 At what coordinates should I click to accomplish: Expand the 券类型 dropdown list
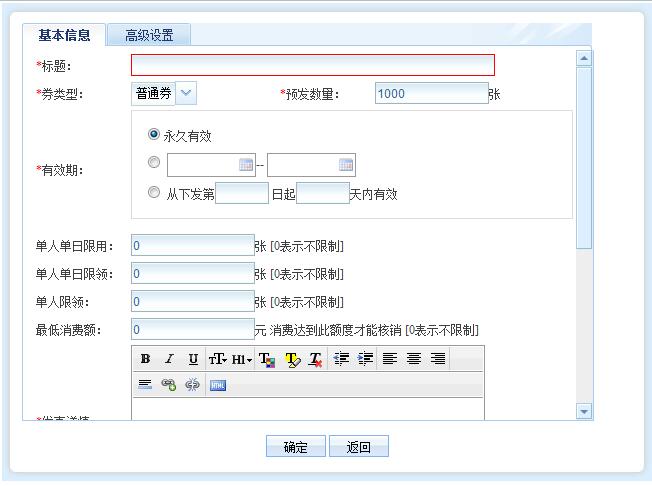[187, 93]
